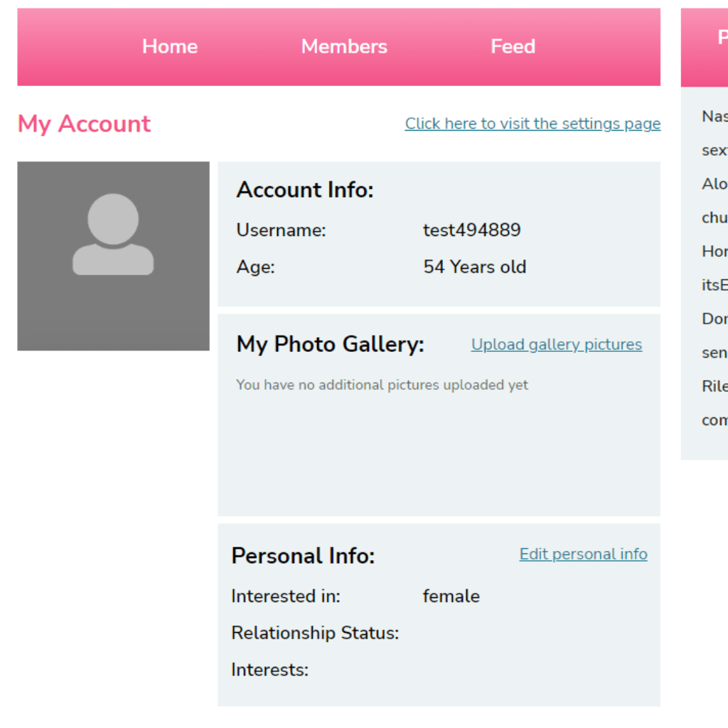
Task: Click the pink right sidebar panel header
Action: (x=705, y=47)
